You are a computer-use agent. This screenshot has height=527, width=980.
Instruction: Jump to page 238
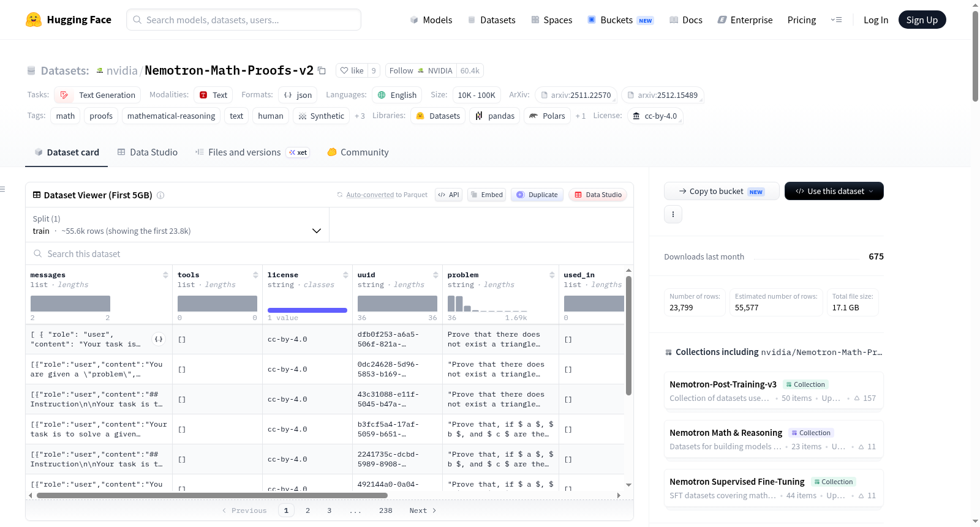point(385,510)
